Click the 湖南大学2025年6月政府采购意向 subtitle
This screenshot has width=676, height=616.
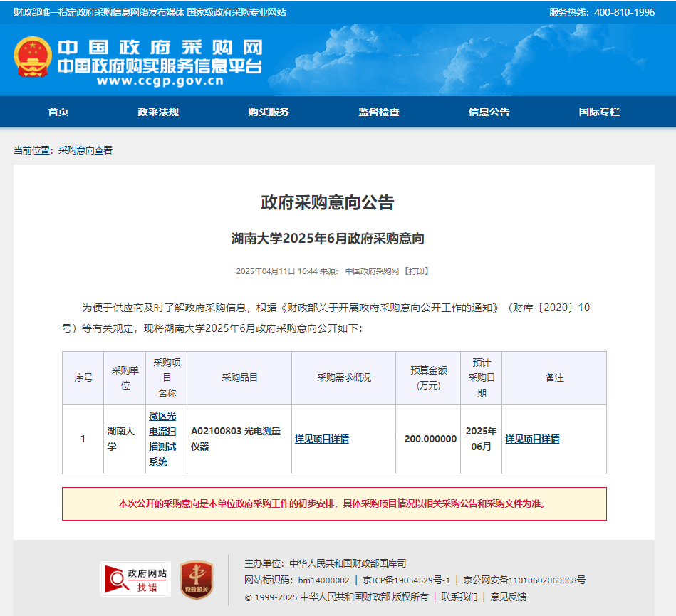(x=328, y=239)
